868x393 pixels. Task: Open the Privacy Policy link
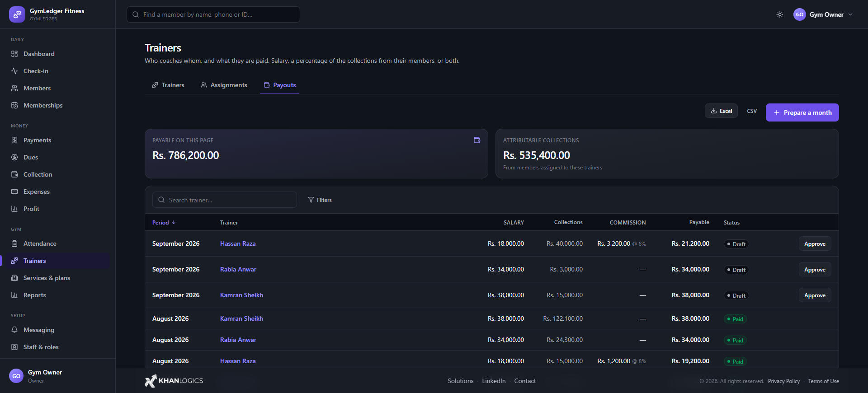784,381
